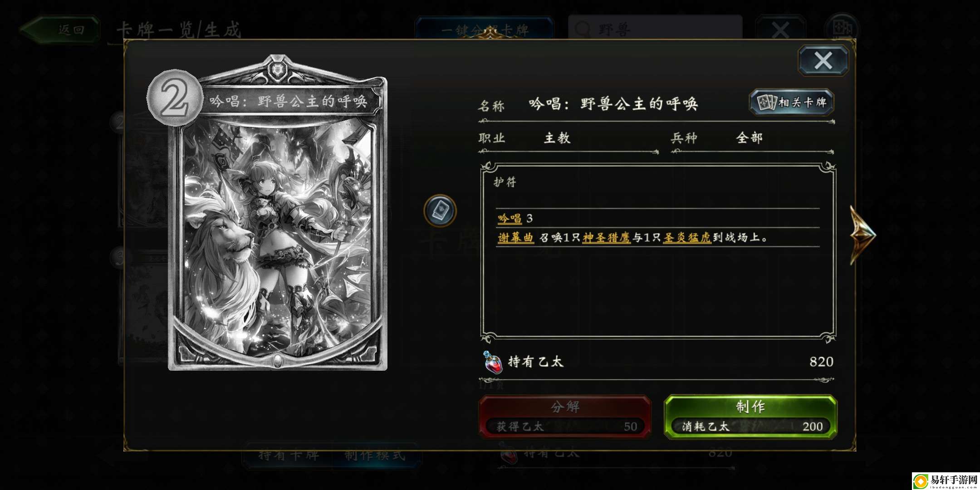980x490 pixels.
Task: Select the 持有卡牌 tab
Action: pyautogui.click(x=289, y=455)
